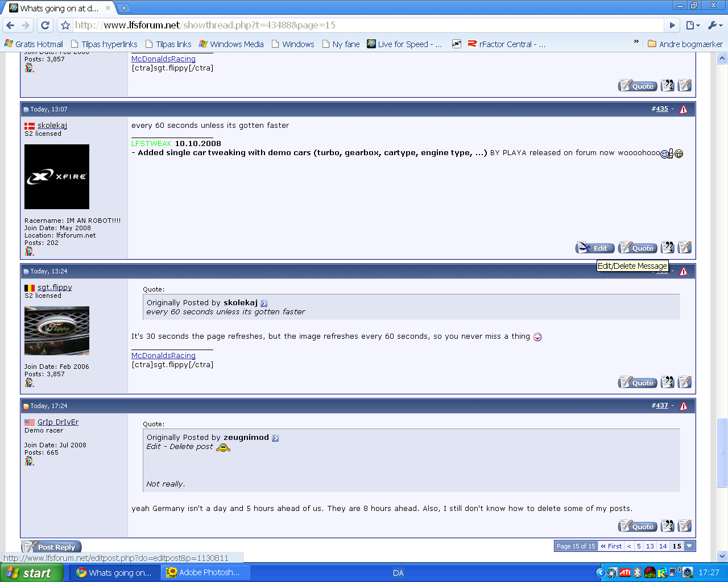Open post permalink #437

[662, 406]
